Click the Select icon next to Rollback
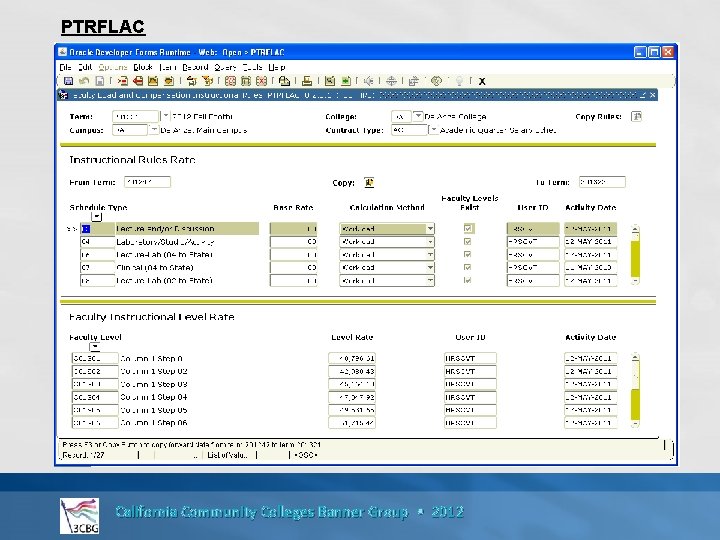Image resolution: width=720 pixels, height=540 pixels. (x=99, y=81)
